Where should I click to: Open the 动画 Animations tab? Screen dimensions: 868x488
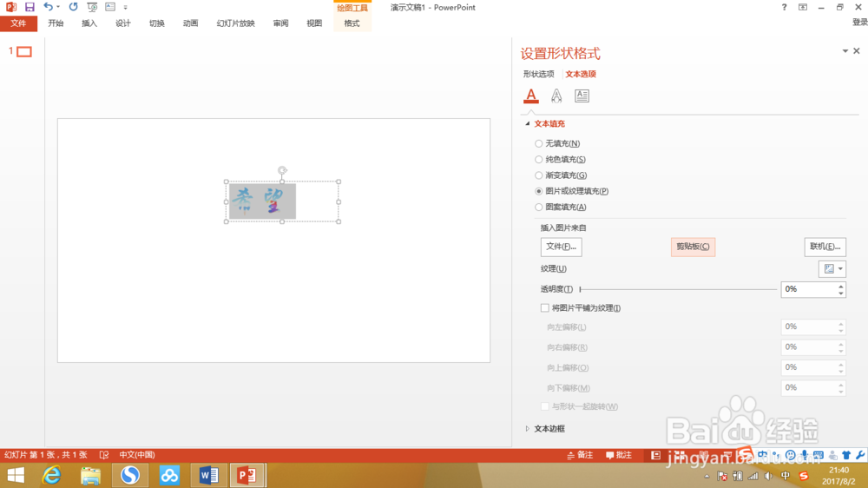tap(190, 23)
